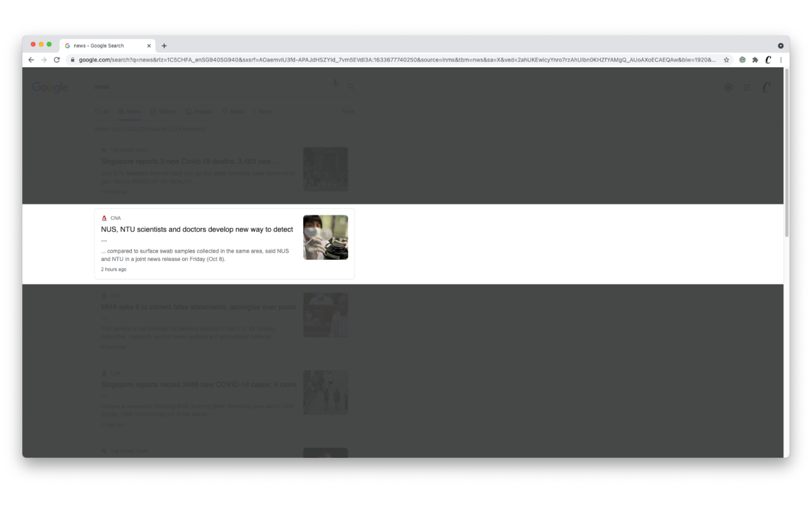Click thumbnail of record 3486 cases article
Image resolution: width=812 pixels, height=508 pixels.
point(325,392)
